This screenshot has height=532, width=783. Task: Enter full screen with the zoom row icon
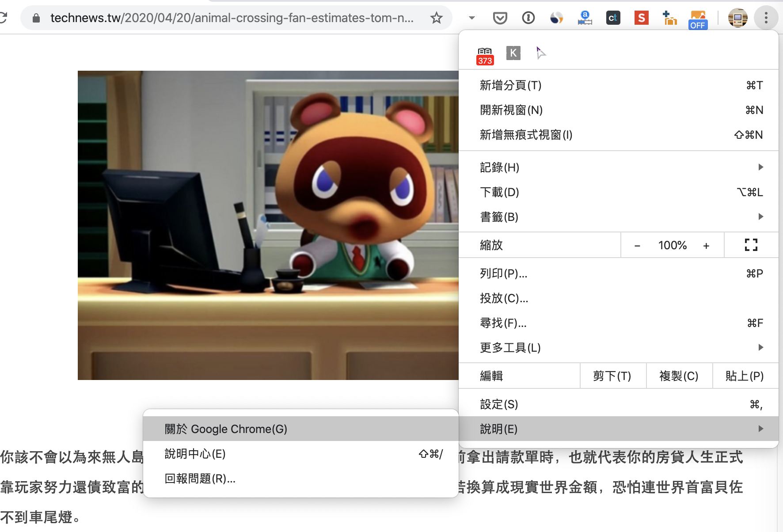751,245
